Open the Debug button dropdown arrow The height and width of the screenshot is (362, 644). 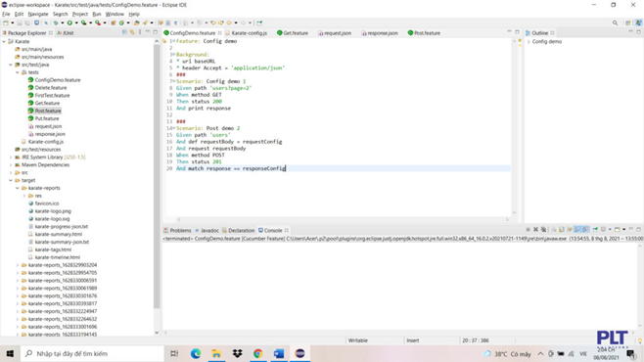(62, 23)
